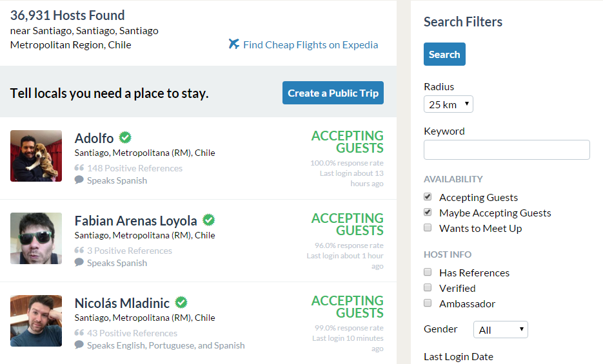Viewport: 603px width, 364px height.
Task: Click speech bubble icon next to Adolfo's languages
Action: point(79,180)
